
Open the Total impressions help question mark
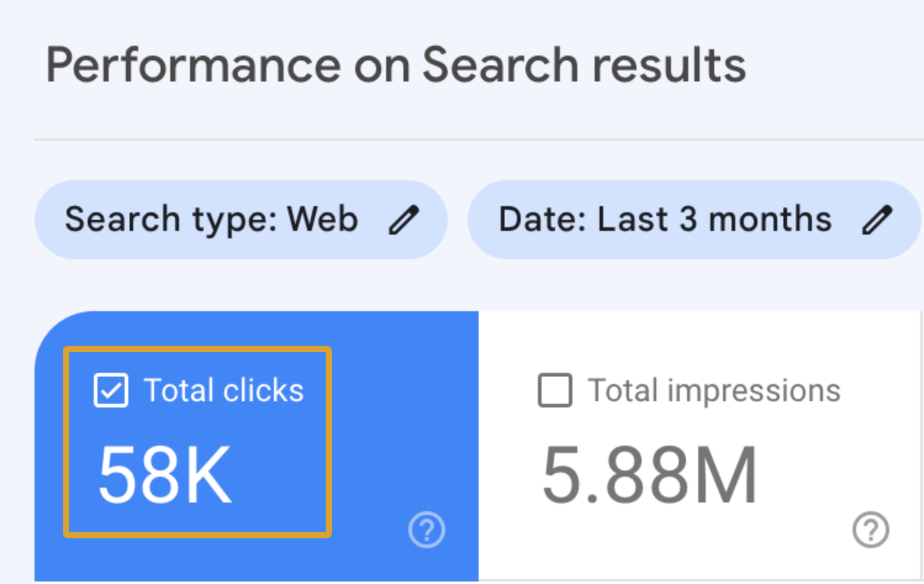(x=870, y=530)
